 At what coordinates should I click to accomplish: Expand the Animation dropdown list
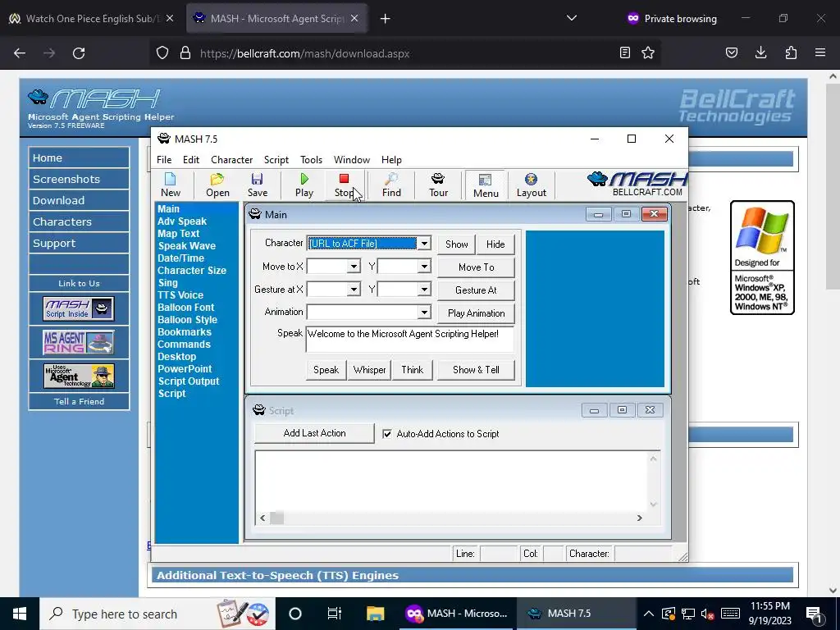tap(424, 312)
